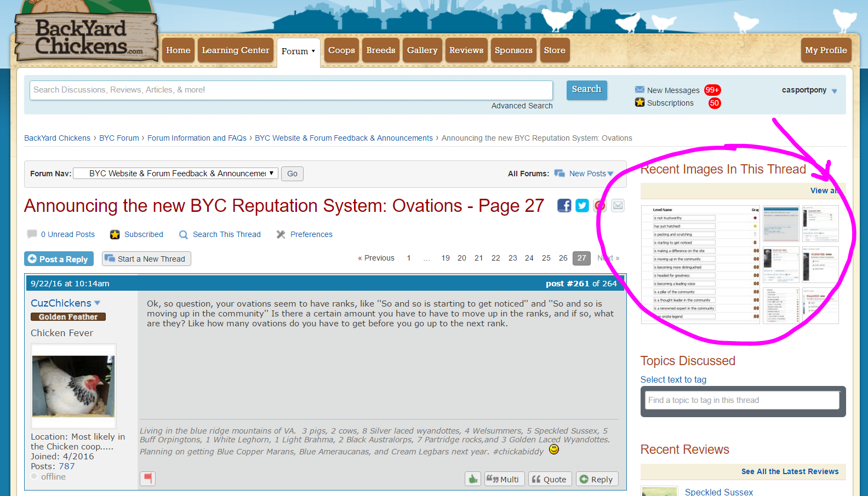This screenshot has height=496, width=868.
Task: Open the Learning Center tab
Action: (x=235, y=50)
